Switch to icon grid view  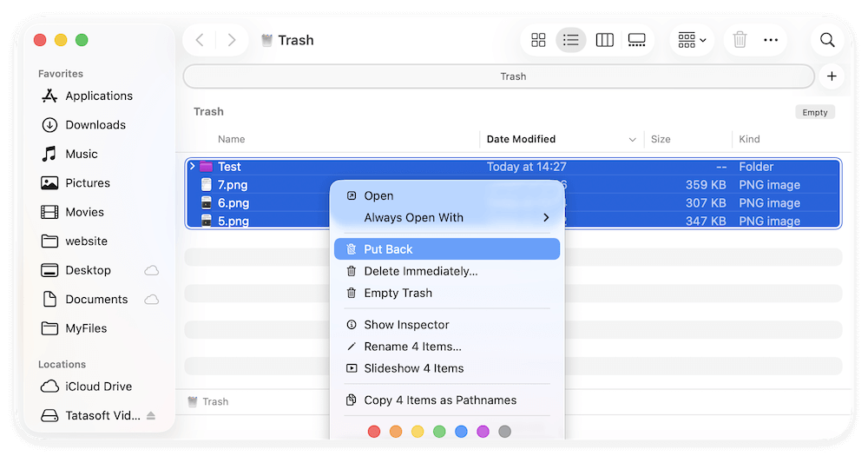tap(538, 40)
